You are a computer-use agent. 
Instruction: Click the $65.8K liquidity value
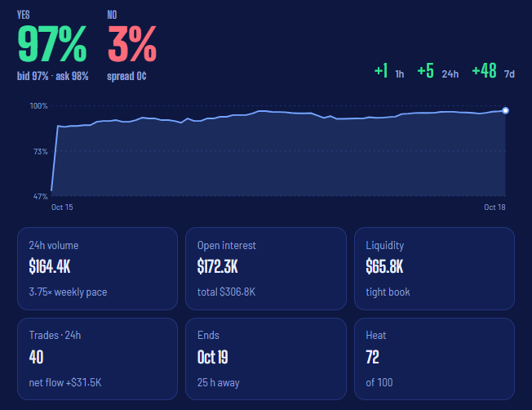(384, 266)
